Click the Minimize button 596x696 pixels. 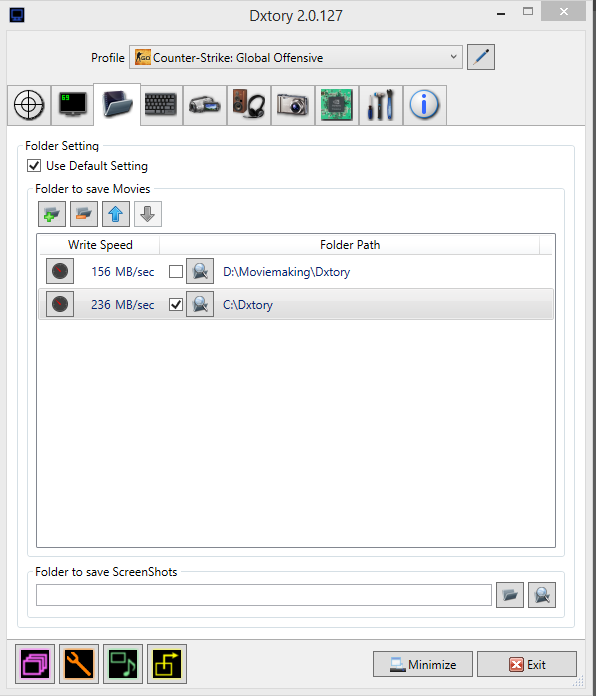click(x=423, y=664)
